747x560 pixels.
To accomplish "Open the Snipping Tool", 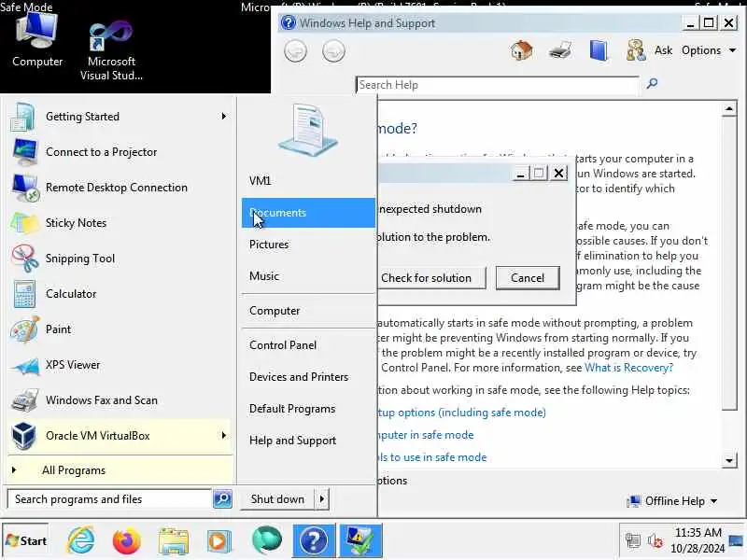I will (120, 259).
